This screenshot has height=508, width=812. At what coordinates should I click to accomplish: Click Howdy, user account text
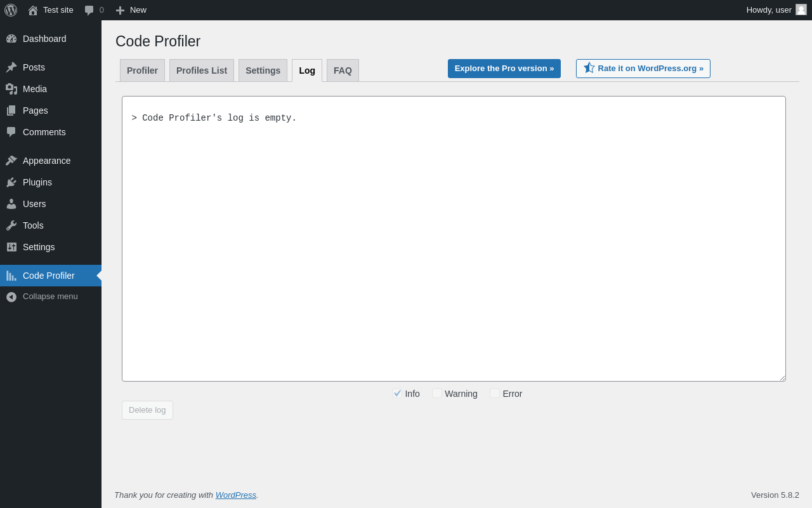pyautogui.click(x=769, y=10)
